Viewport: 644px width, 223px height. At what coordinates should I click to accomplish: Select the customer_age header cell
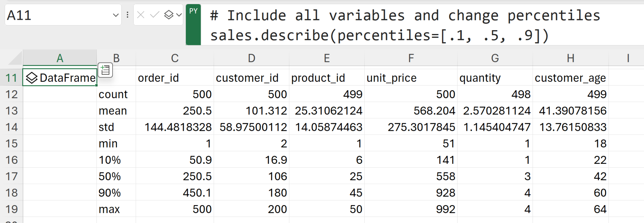[x=570, y=78]
